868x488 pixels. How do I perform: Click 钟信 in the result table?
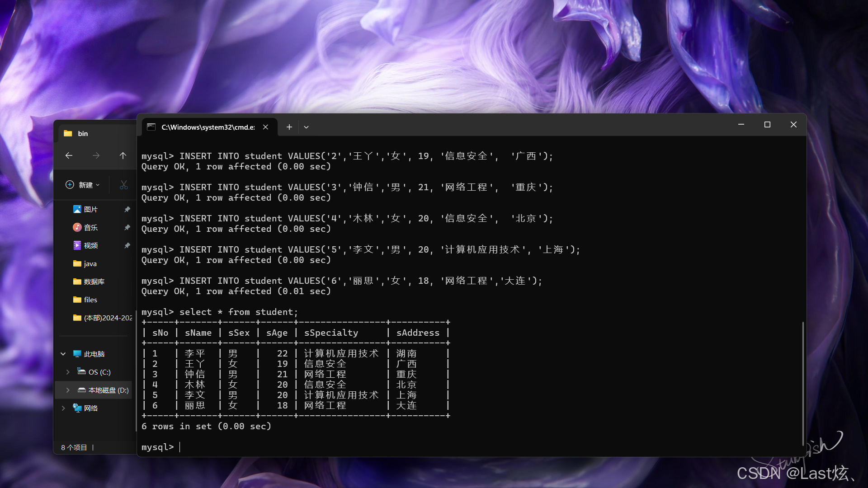[195, 374]
